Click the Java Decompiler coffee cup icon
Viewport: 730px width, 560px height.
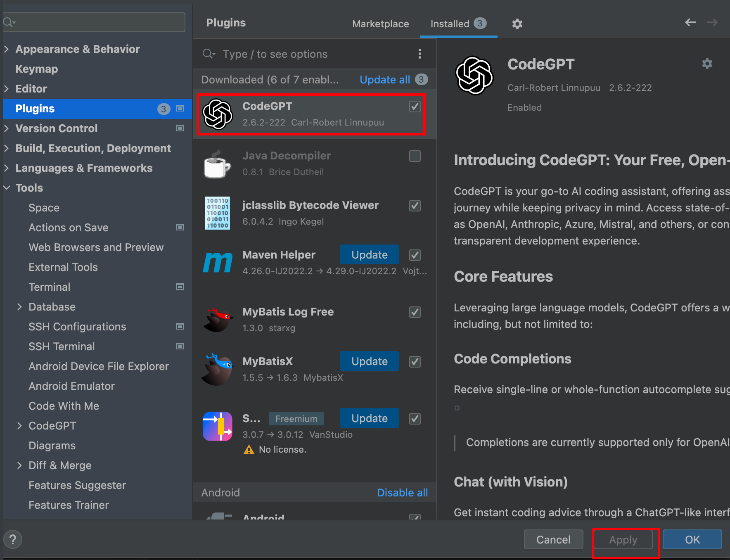click(x=217, y=164)
